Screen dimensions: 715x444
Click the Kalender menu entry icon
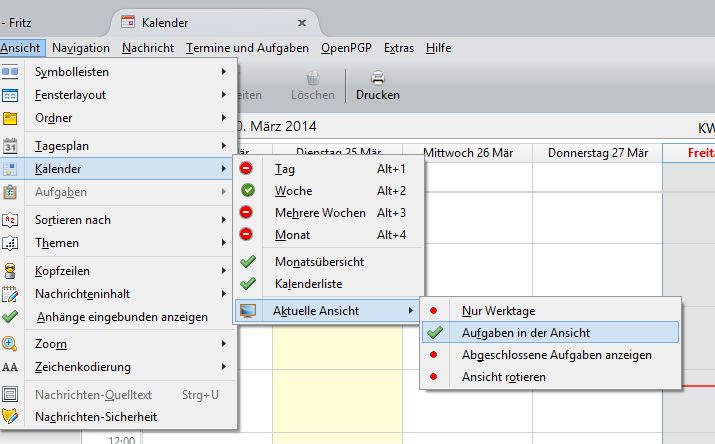(x=10, y=169)
